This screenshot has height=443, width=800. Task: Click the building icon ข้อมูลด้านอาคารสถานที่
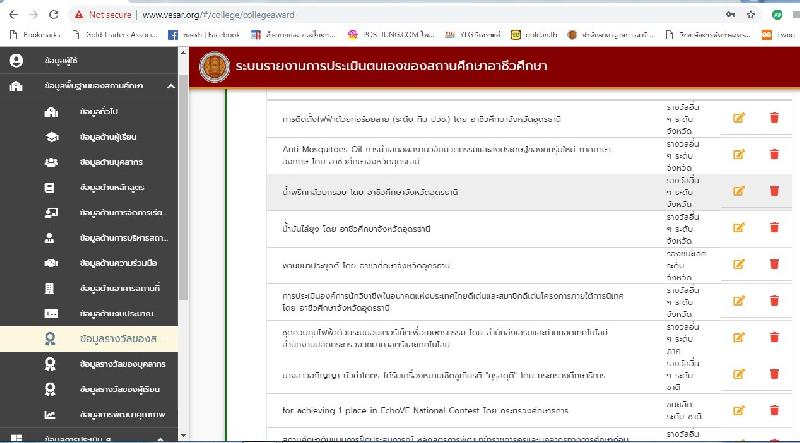tap(49, 288)
